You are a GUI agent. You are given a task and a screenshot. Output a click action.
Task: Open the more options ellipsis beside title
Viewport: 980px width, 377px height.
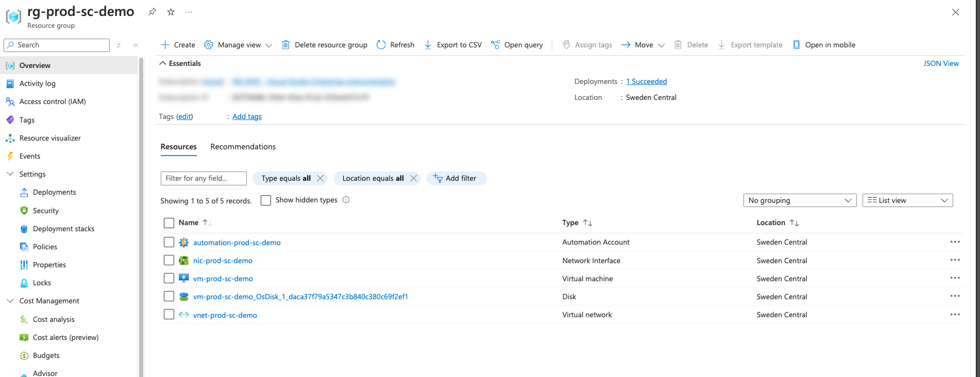click(189, 12)
